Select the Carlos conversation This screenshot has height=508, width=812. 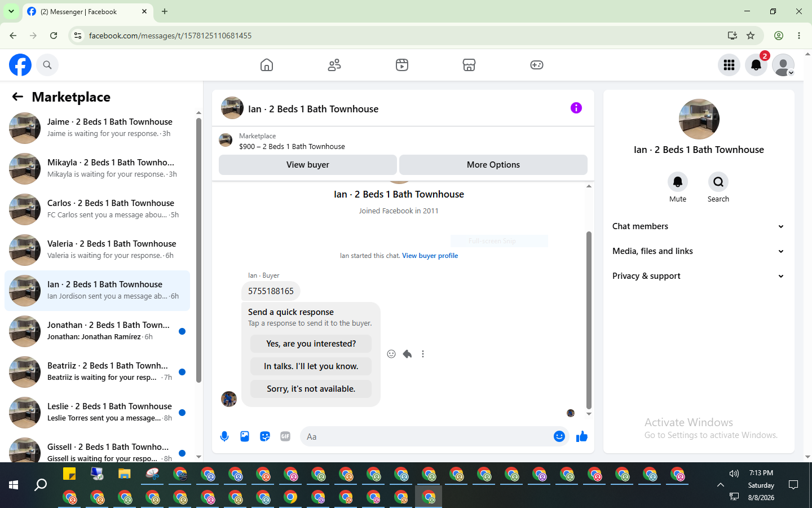pyautogui.click(x=97, y=209)
